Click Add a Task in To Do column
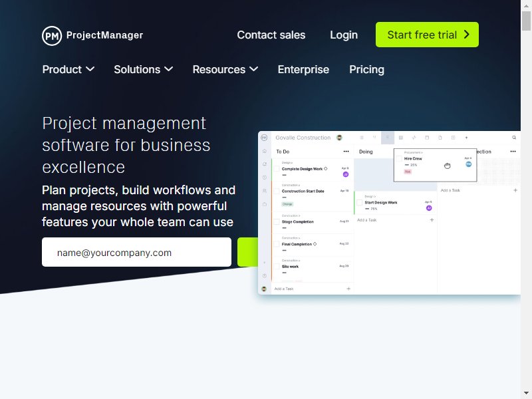This screenshot has width=532, height=399. click(284, 289)
